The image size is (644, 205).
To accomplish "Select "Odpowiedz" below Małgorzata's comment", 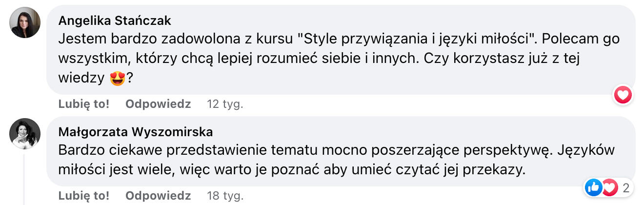I will [x=158, y=196].
